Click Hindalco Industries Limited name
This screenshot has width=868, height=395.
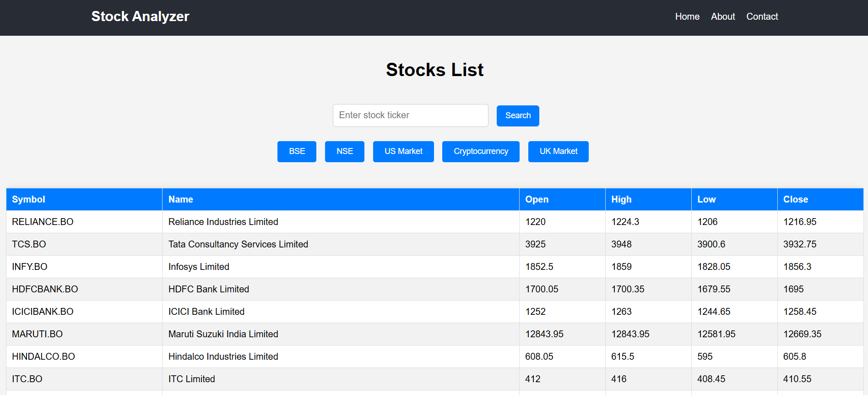point(223,357)
